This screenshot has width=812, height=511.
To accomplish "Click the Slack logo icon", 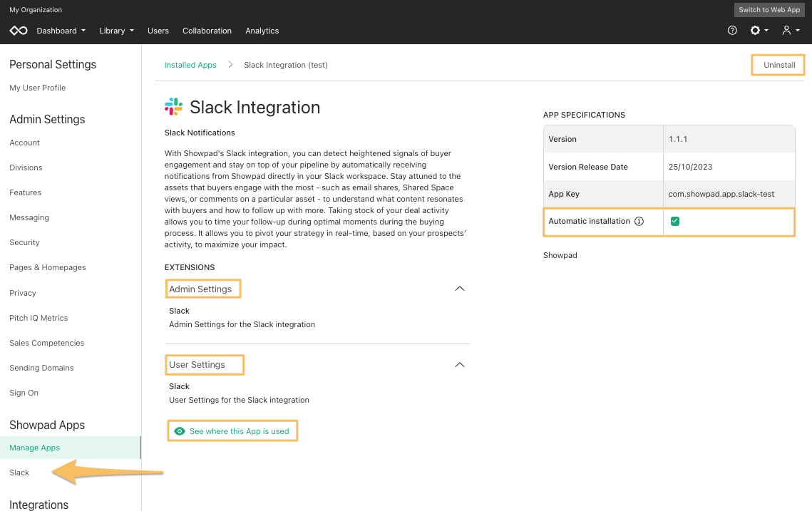I will 173,107.
